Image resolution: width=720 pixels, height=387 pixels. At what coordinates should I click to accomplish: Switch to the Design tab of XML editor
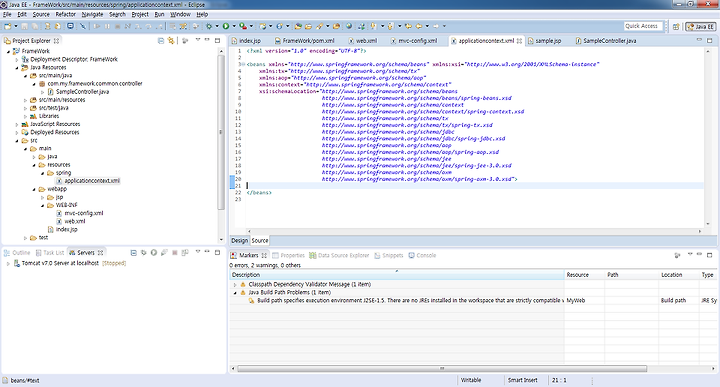coord(239,241)
